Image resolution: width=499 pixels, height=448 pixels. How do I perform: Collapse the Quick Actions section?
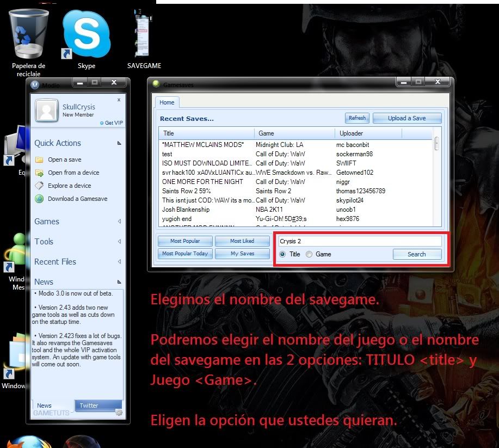[119, 143]
